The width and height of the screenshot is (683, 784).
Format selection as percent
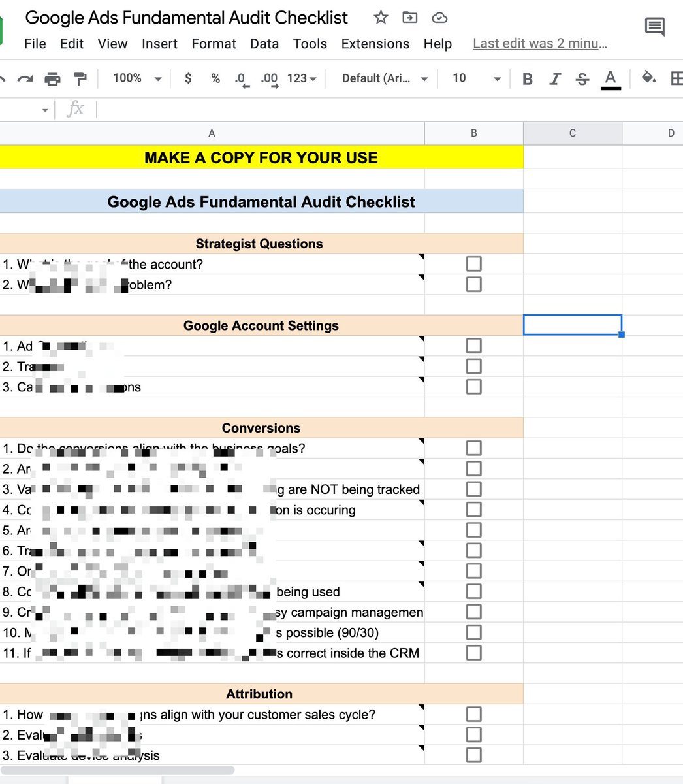(215, 78)
